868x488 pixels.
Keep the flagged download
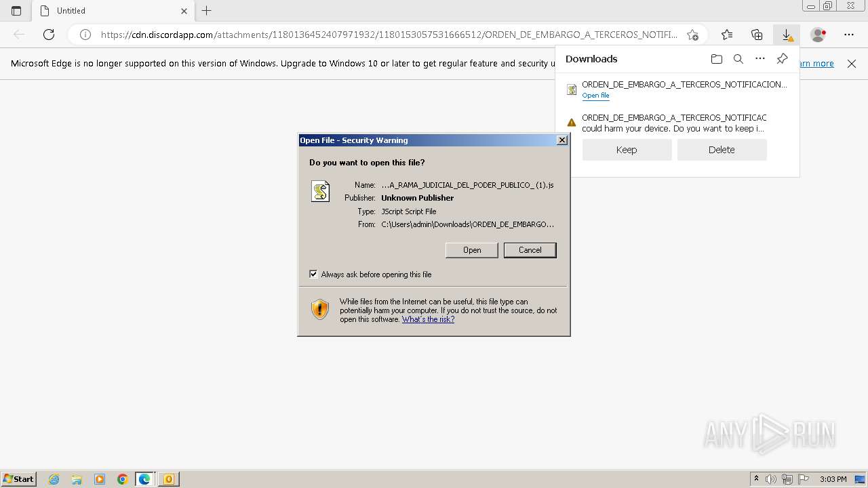pyautogui.click(x=627, y=150)
